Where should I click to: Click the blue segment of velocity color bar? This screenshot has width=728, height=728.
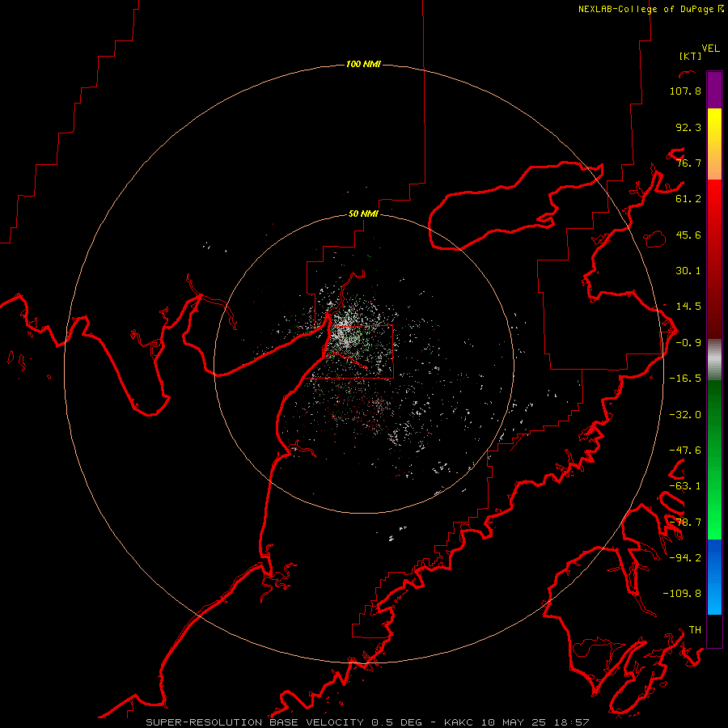pos(714,577)
